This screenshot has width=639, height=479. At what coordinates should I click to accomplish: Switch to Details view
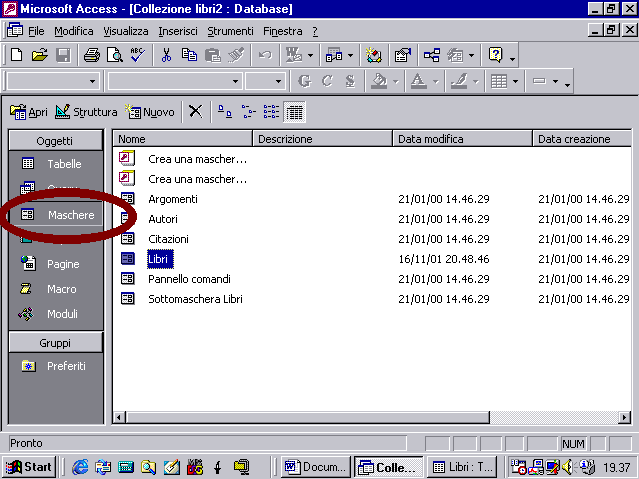coord(294,112)
